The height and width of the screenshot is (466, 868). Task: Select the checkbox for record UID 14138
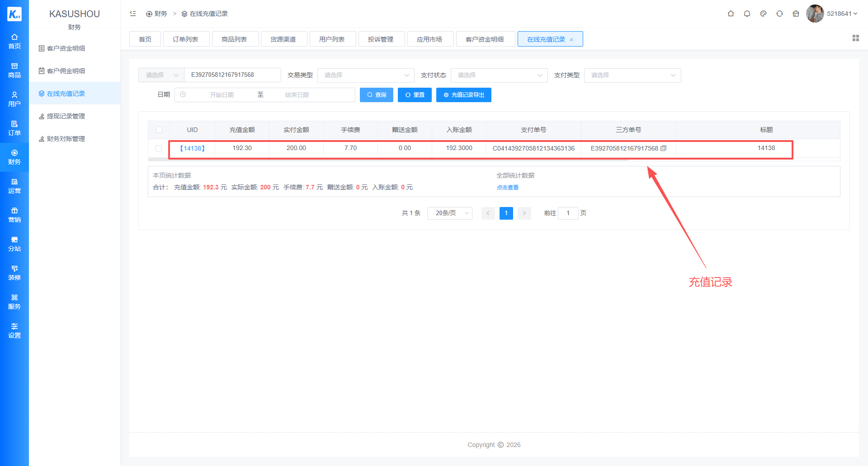159,148
